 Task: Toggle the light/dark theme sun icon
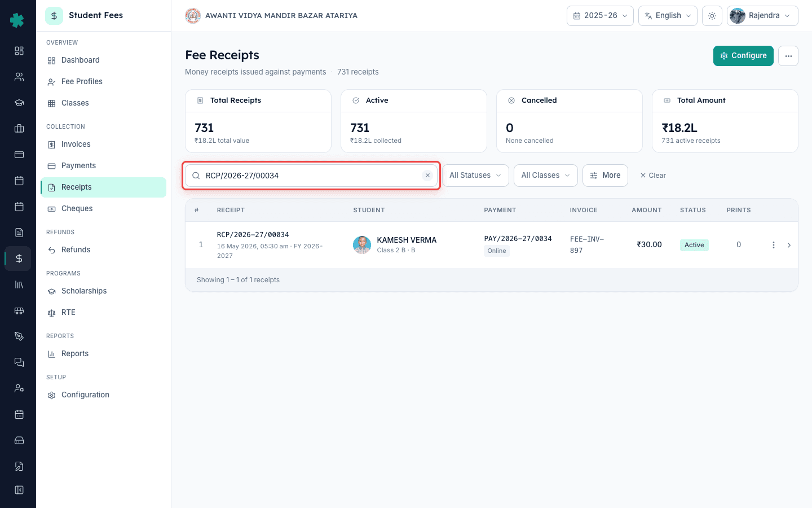pyautogui.click(x=712, y=16)
